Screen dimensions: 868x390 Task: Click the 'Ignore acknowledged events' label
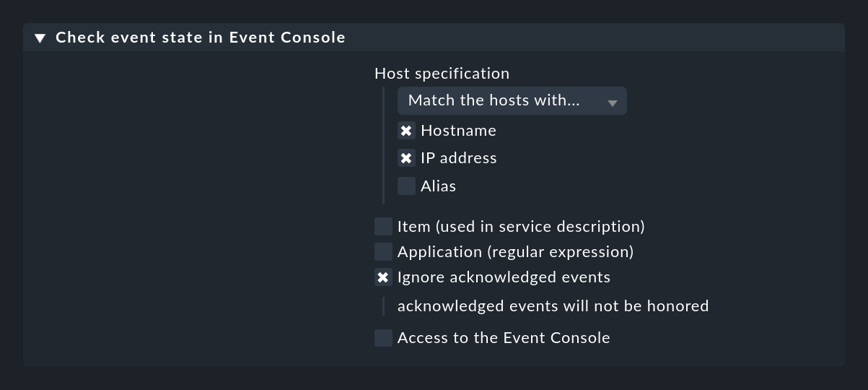[504, 277]
